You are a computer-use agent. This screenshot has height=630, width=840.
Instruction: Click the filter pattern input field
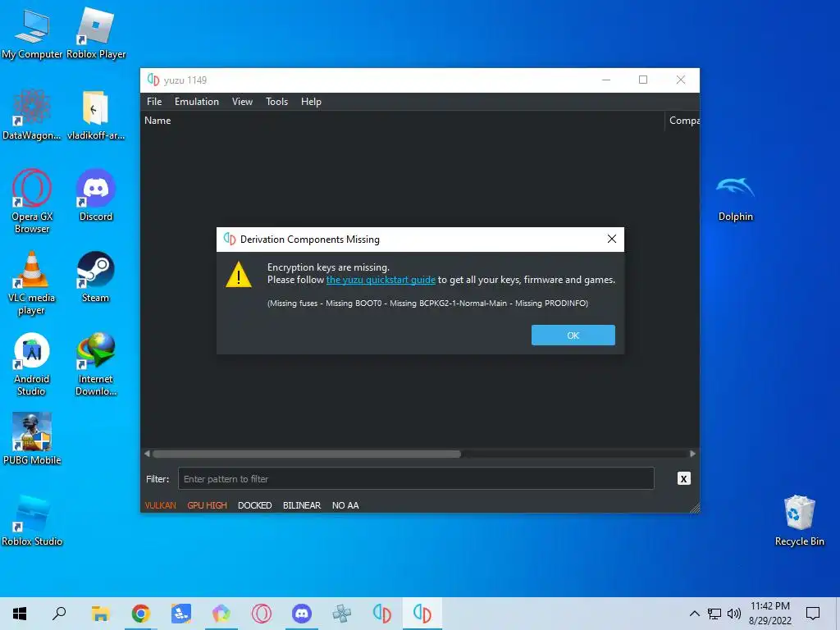tap(416, 478)
